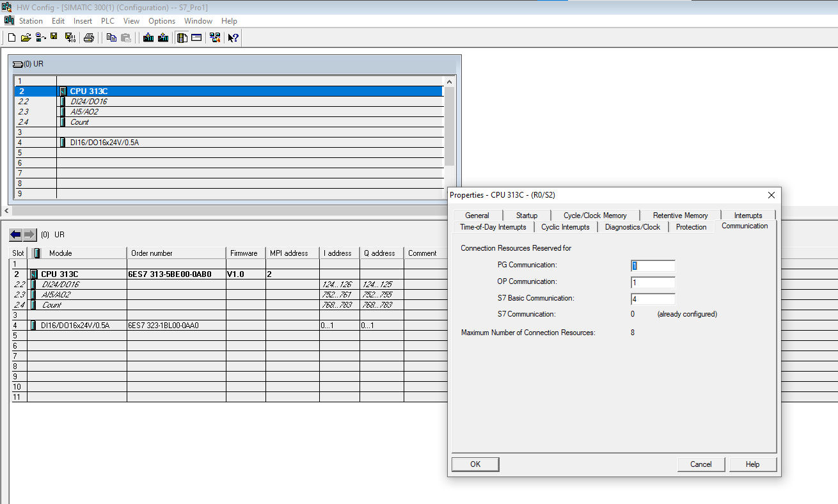Switch to the Time-of-Day Interrupts tab
838x504 pixels.
click(493, 227)
